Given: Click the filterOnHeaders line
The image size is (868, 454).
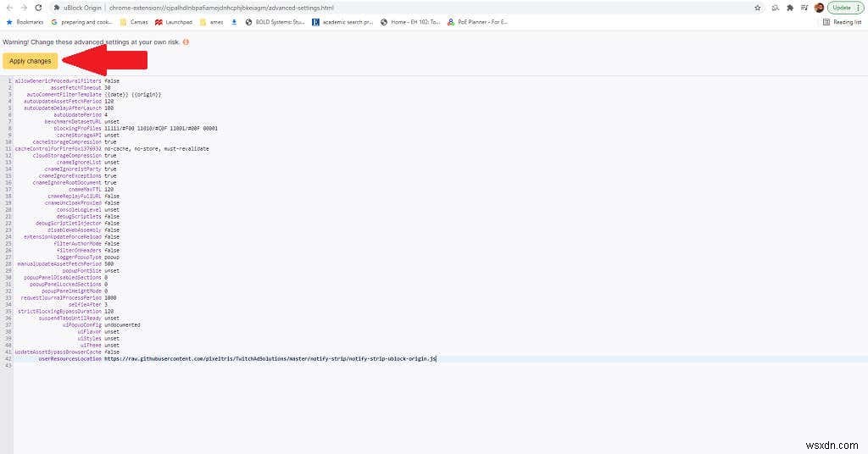Looking at the screenshot, I should pos(88,251).
